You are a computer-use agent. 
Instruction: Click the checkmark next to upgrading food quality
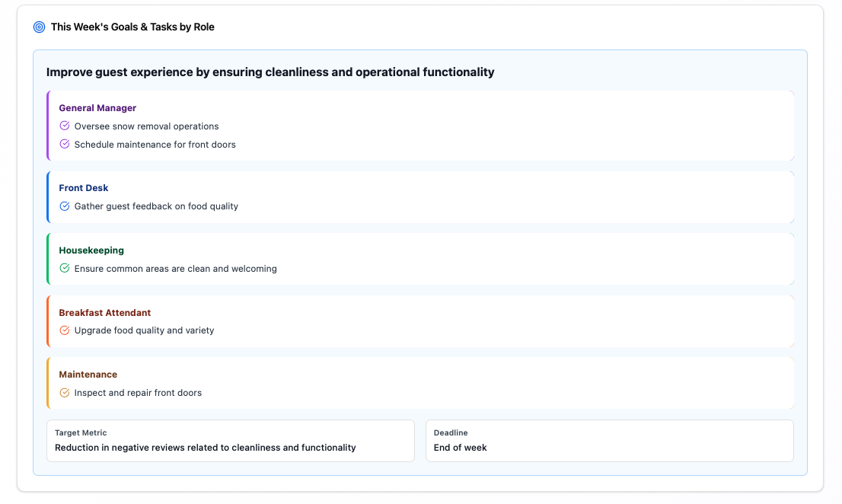coord(65,330)
